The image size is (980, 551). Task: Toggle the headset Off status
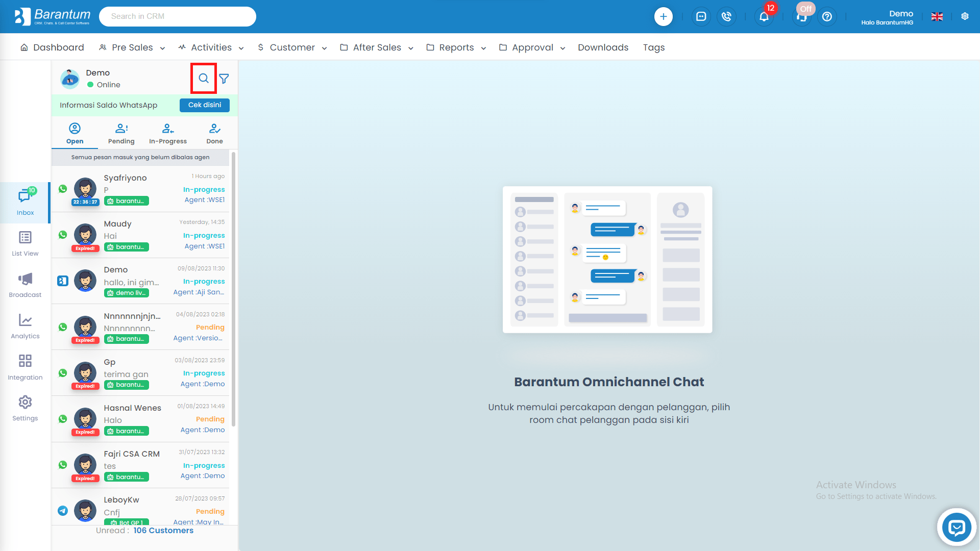[802, 15]
